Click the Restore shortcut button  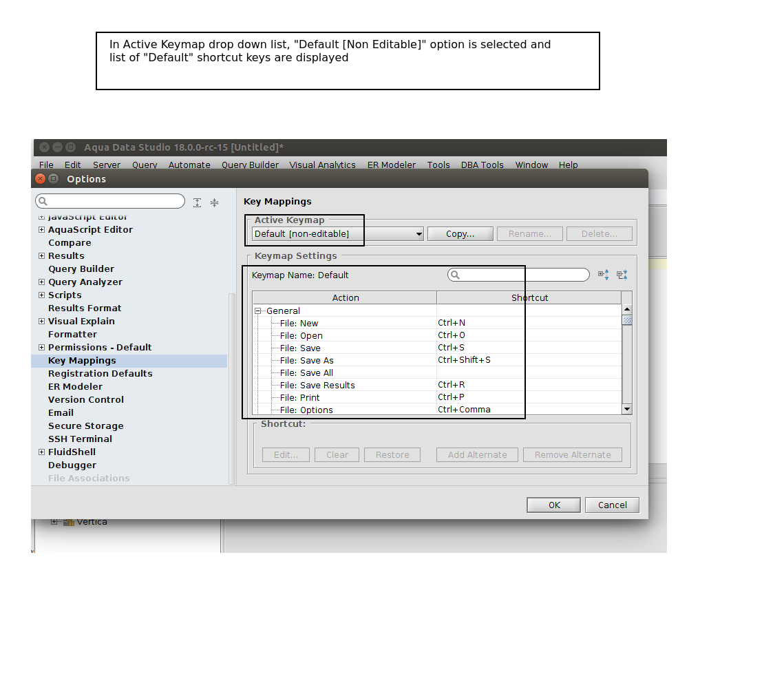(392, 454)
